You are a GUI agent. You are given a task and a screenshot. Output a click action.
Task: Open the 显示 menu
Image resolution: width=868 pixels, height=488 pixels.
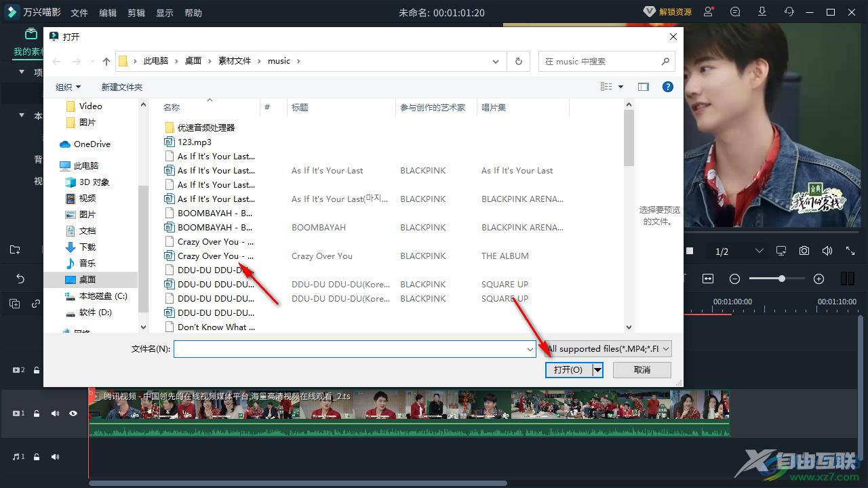pyautogui.click(x=165, y=13)
